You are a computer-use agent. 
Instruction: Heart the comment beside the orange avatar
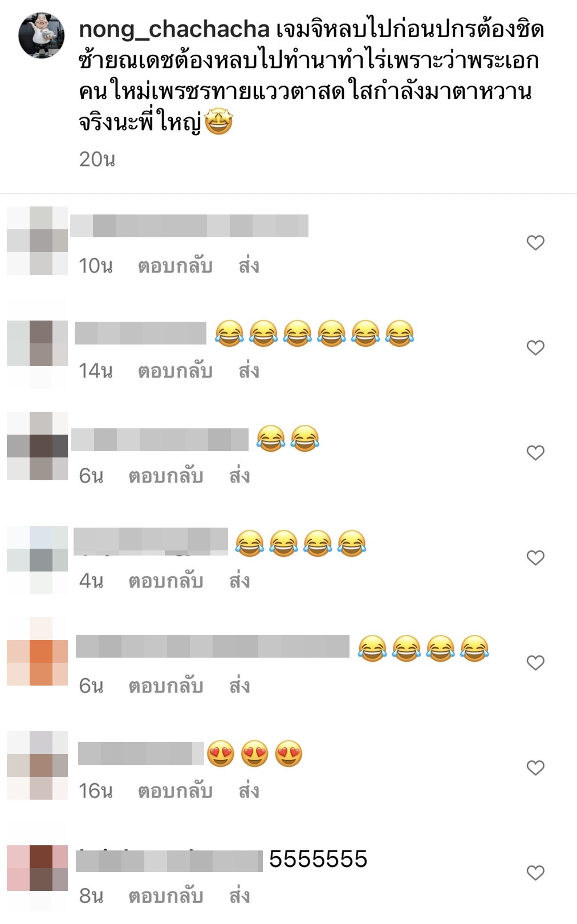[535, 663]
